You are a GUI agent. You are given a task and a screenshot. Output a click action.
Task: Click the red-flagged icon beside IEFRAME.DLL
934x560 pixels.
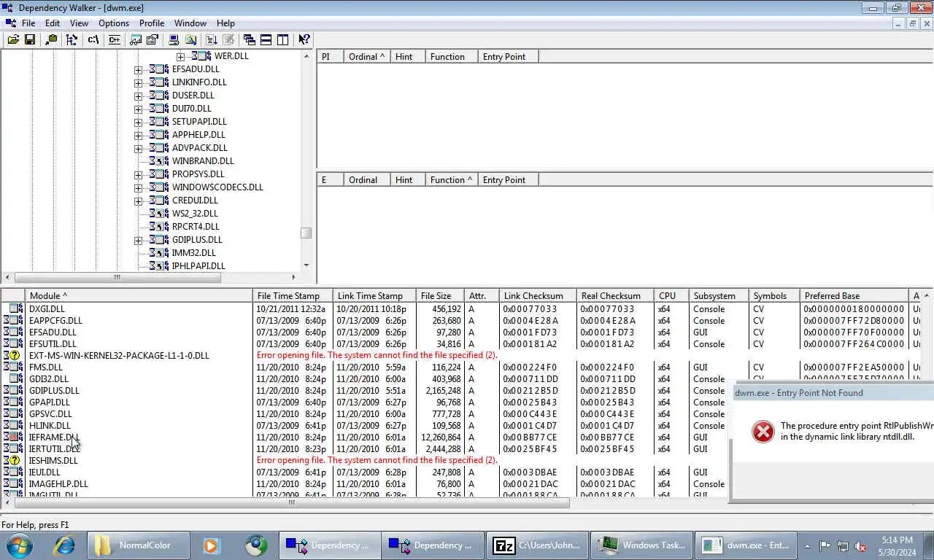point(13,437)
